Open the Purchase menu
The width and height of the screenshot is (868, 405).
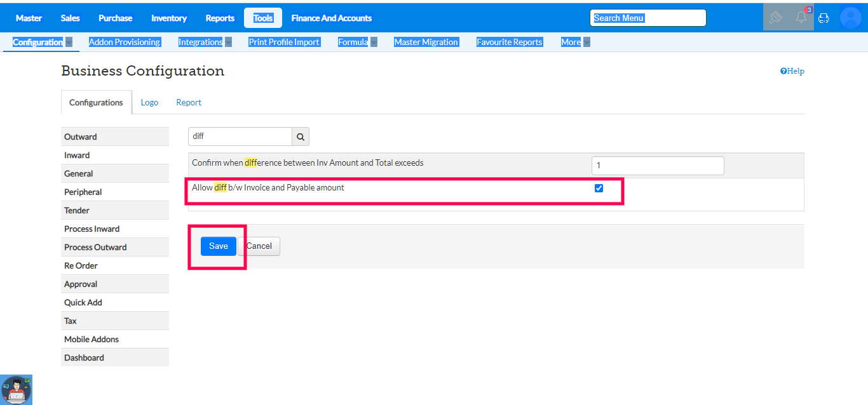tap(116, 18)
